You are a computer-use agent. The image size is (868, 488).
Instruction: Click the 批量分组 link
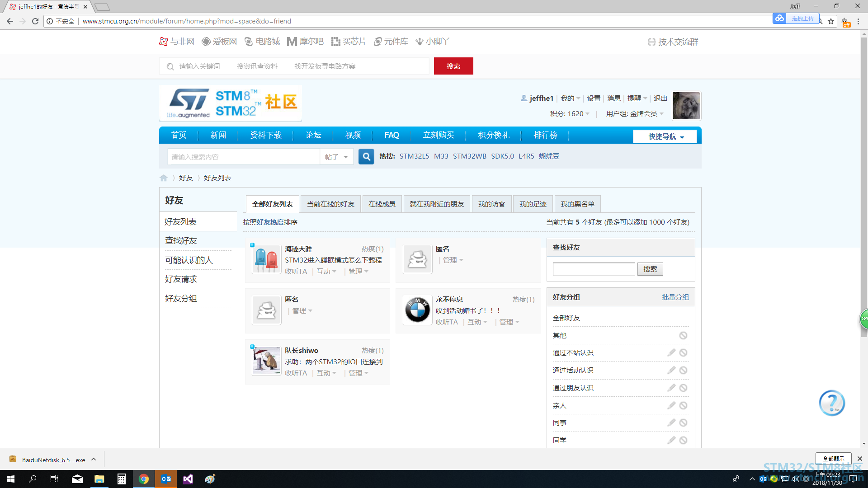675,297
